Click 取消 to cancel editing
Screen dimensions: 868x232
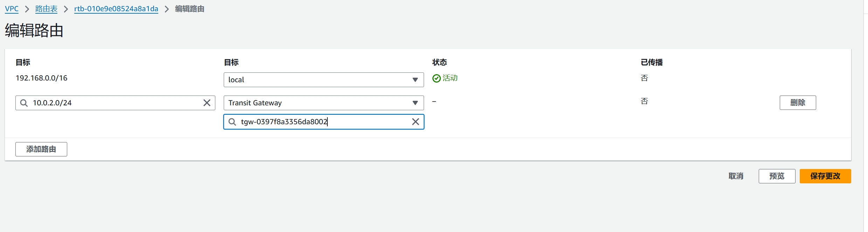point(736,176)
